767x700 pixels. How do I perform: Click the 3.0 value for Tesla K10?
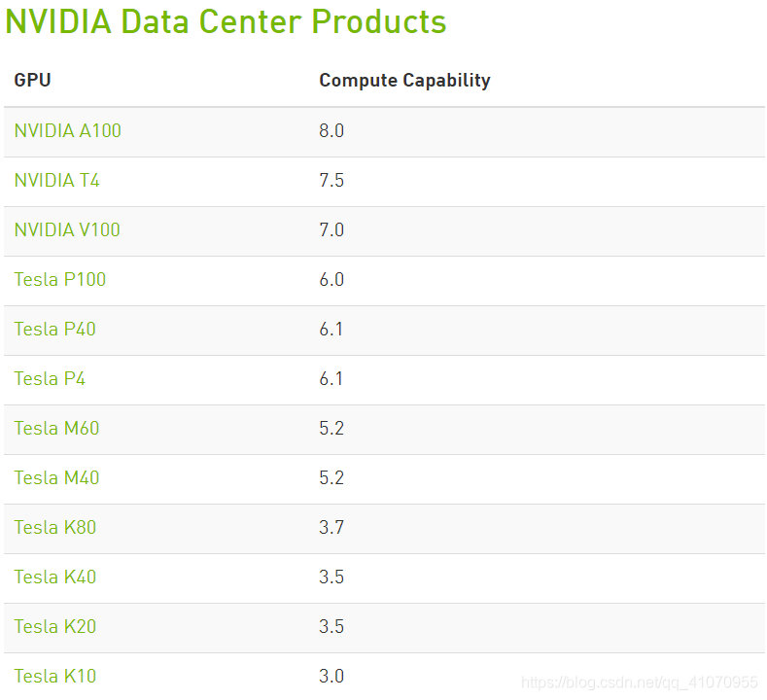pos(331,676)
